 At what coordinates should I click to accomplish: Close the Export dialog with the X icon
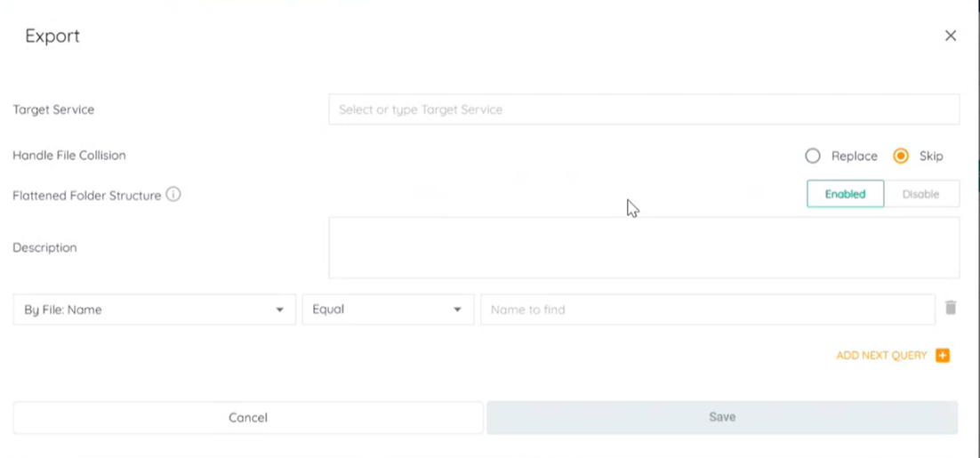(x=951, y=36)
